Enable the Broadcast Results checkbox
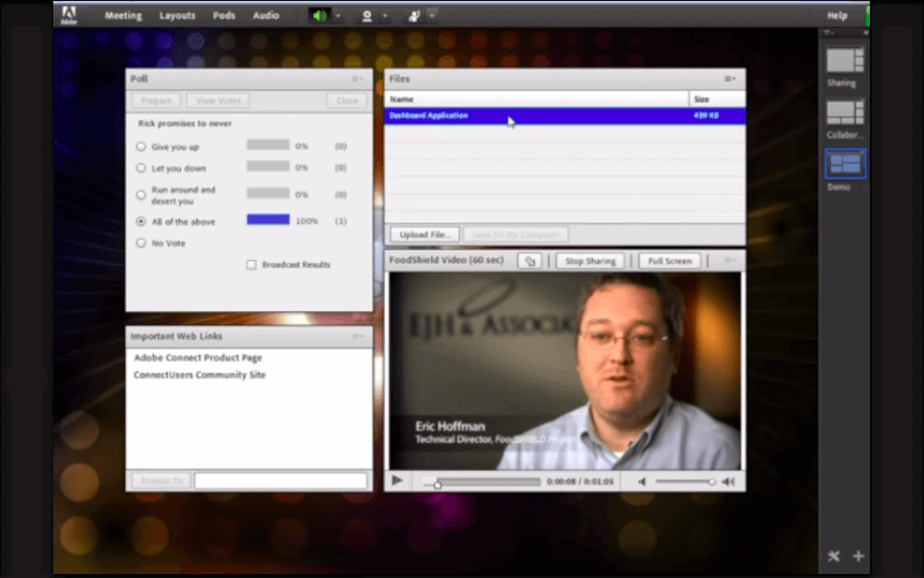Image resolution: width=924 pixels, height=578 pixels. pos(251,265)
